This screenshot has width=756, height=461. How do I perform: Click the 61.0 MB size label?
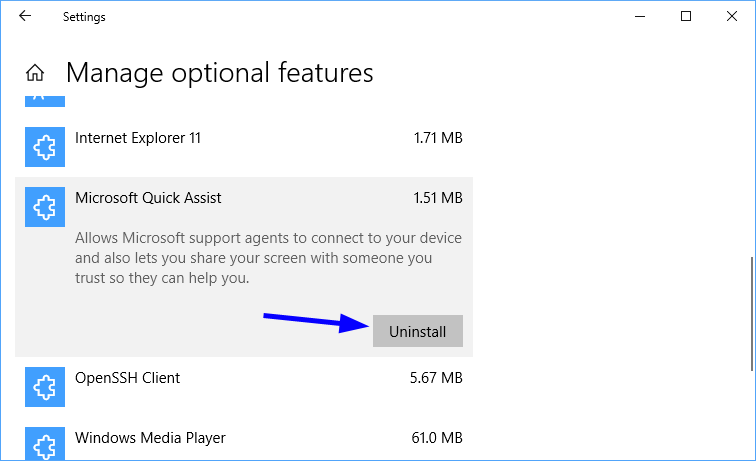437,438
